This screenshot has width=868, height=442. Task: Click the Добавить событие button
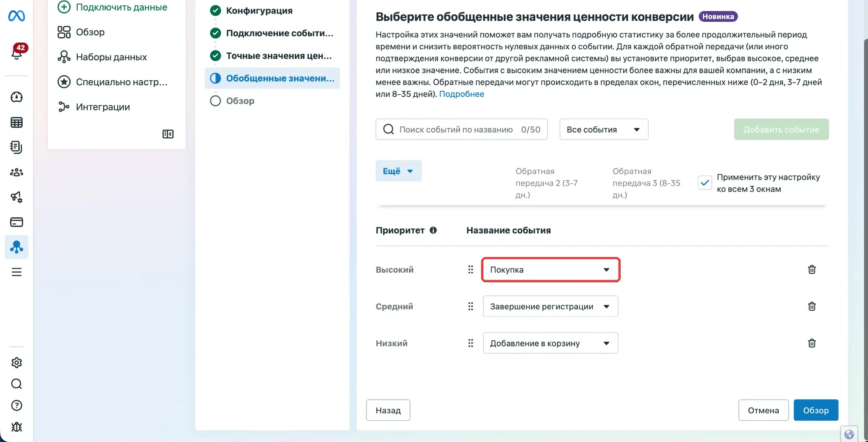[x=781, y=130]
